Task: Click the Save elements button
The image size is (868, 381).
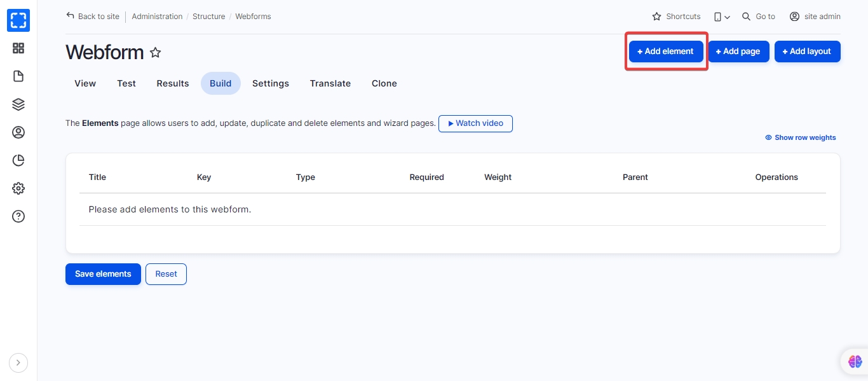Action: (x=103, y=274)
